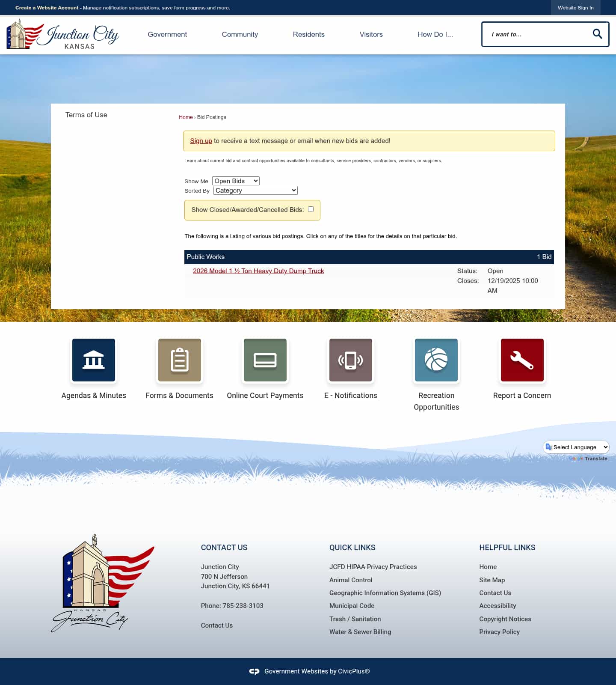Viewport: 616px width, 685px height.
Task: Open the Municipal Code quick link
Action: click(352, 606)
